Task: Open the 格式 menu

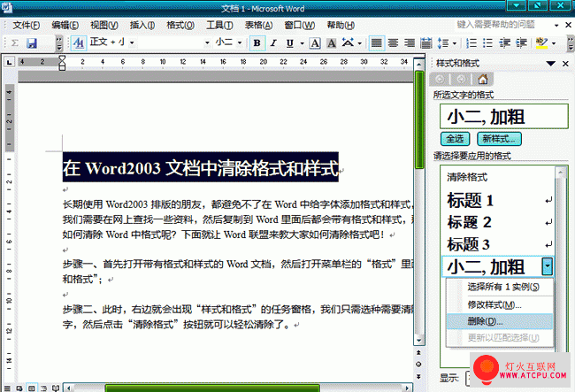Action: click(x=180, y=25)
